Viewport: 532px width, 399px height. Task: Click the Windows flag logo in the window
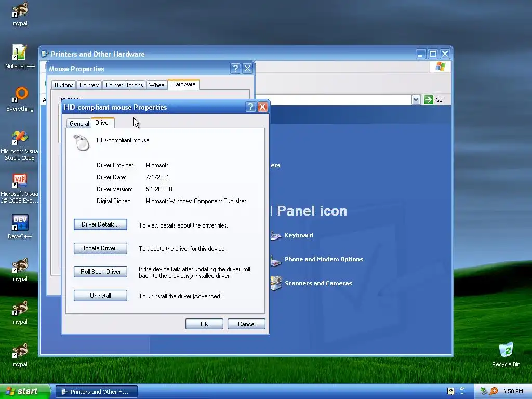point(441,66)
